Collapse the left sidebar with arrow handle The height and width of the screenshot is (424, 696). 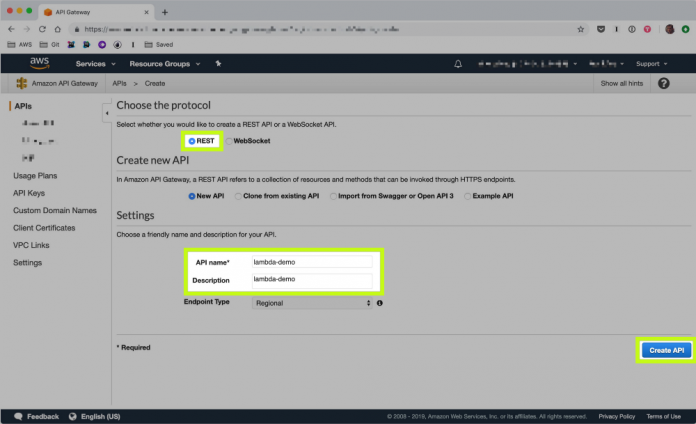click(x=107, y=113)
